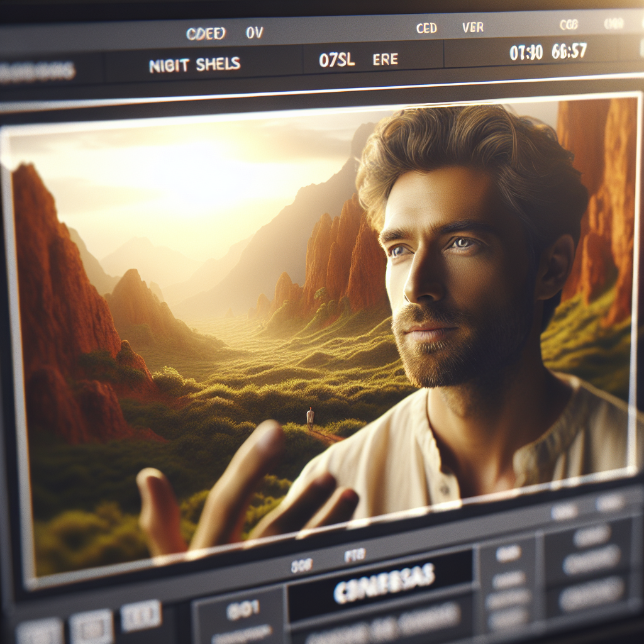Select the ERE label next to 07SL

pos(386,59)
